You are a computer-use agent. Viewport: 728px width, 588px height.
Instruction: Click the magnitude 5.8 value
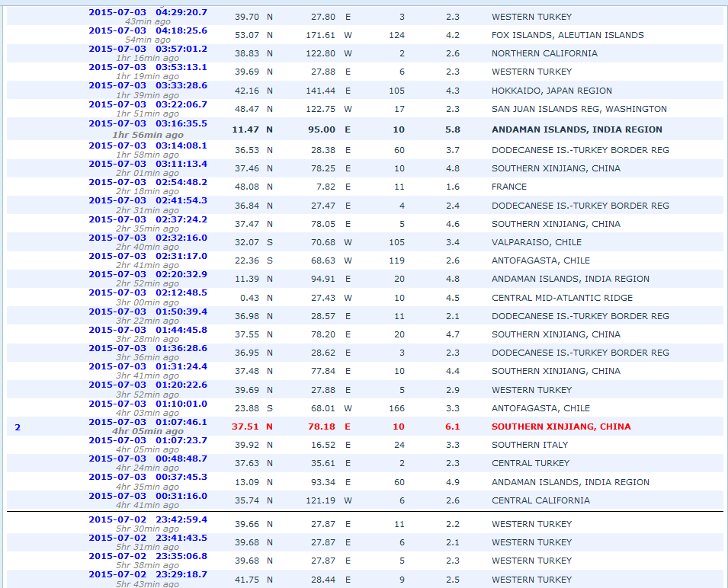[453, 129]
